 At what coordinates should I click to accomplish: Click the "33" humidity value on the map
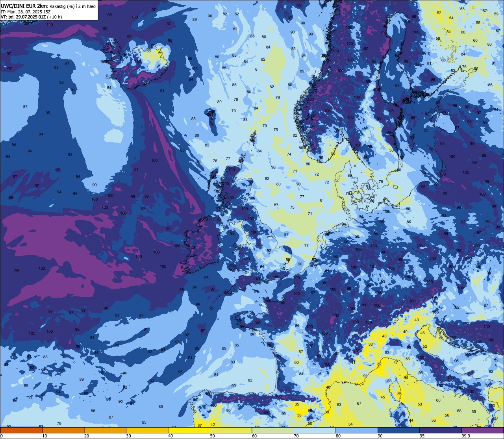[x=371, y=345]
